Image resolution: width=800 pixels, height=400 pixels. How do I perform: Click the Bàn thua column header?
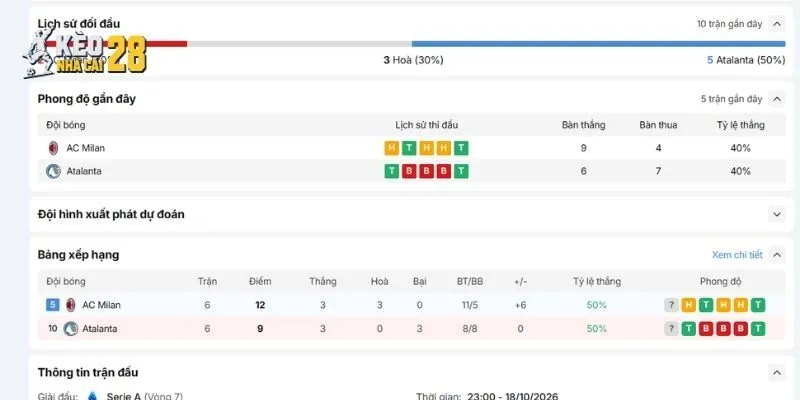point(658,125)
